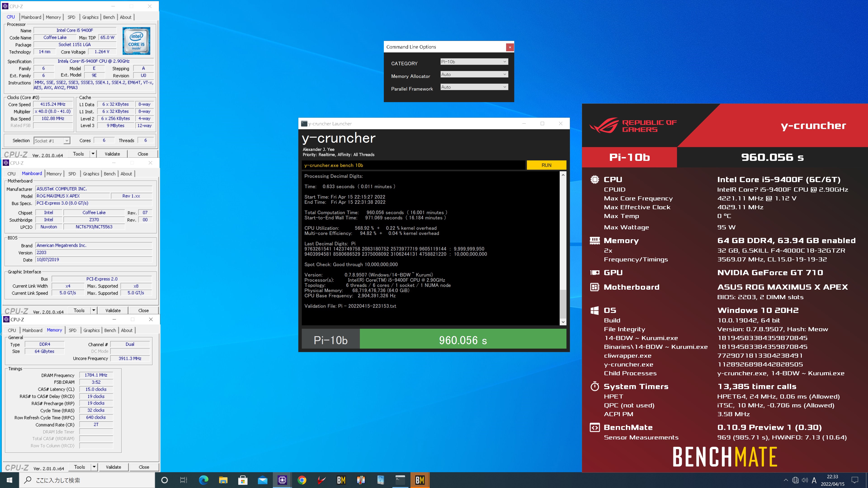Image resolution: width=868 pixels, height=488 pixels.
Task: Click the y-cruncher Launcher title bar icon
Action: pyautogui.click(x=304, y=124)
